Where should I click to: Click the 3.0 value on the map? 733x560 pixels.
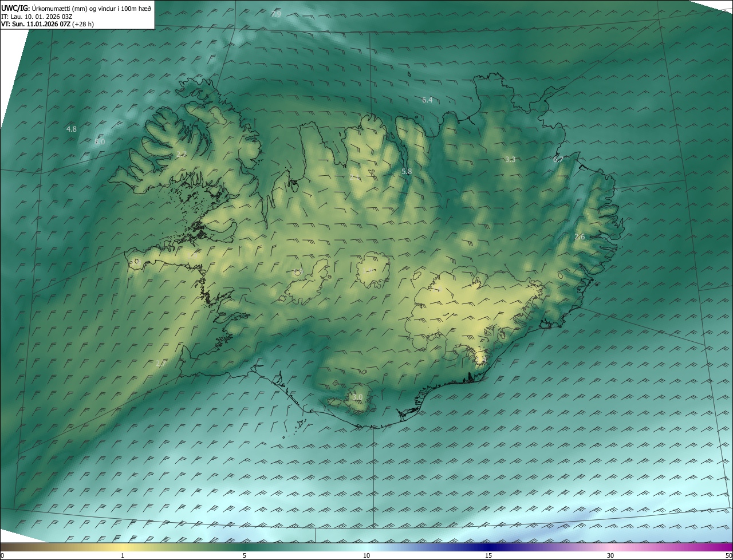click(357, 397)
